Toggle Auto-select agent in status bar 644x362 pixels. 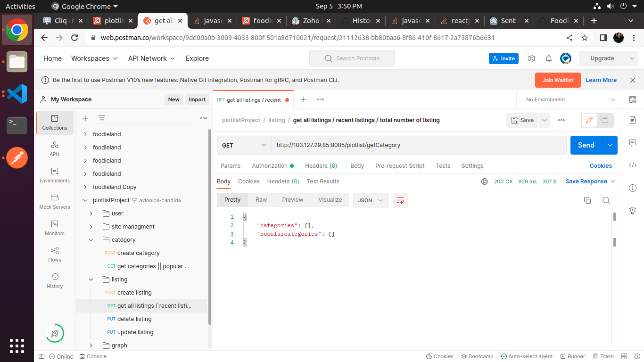tap(527, 356)
